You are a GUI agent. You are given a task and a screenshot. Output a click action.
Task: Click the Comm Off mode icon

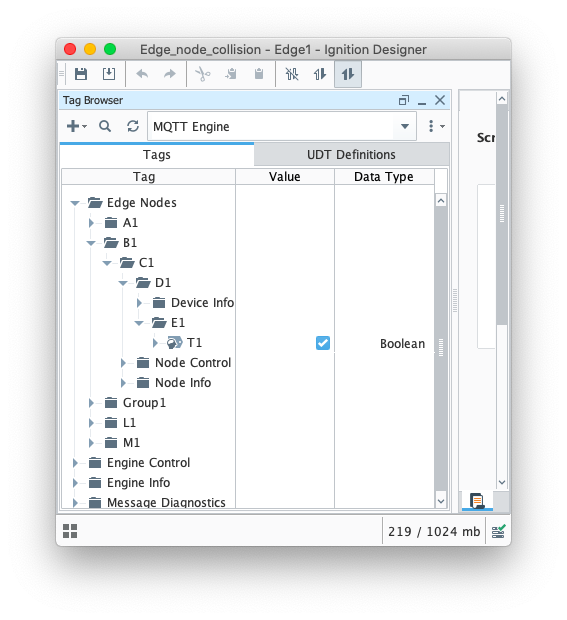(x=292, y=74)
